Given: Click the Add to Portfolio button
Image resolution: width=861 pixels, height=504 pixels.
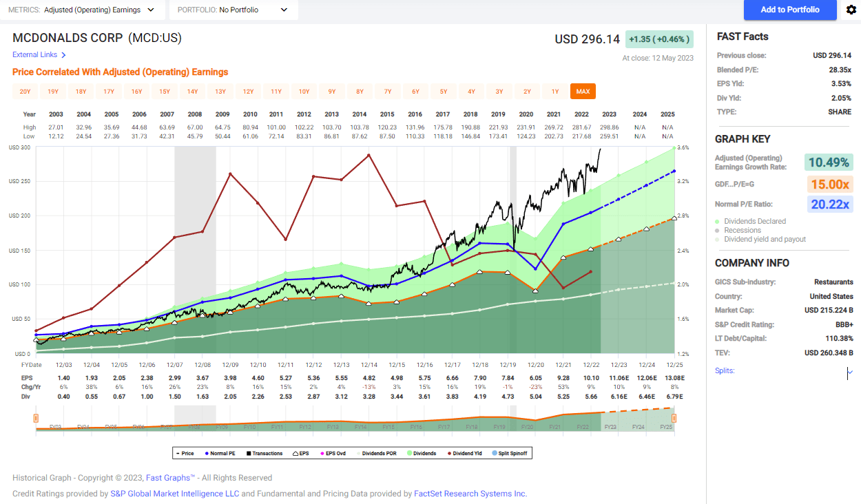Looking at the screenshot, I should click(790, 10).
